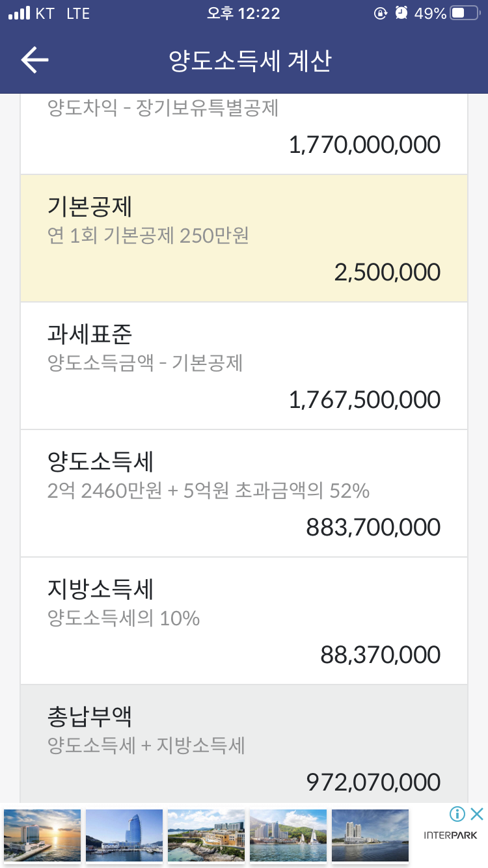This screenshot has height=868, width=488.
Task: Tap the 양도소득세 row label
Action: click(100, 462)
